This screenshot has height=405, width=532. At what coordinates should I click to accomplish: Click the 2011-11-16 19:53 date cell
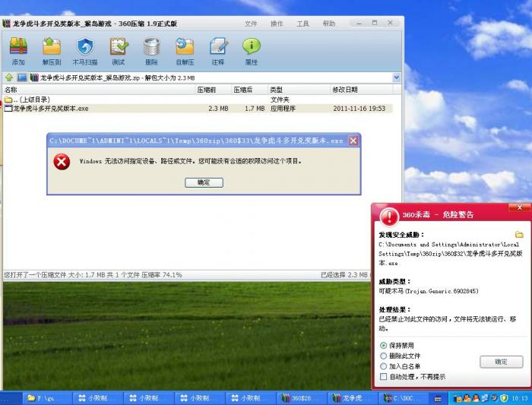point(359,109)
